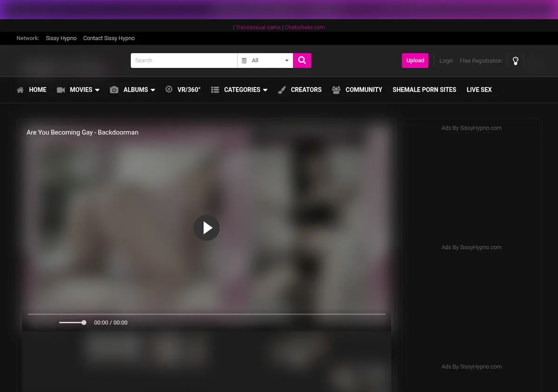558x392 pixels.
Task: Open the Contact Sissy Hypno link
Action: point(109,38)
